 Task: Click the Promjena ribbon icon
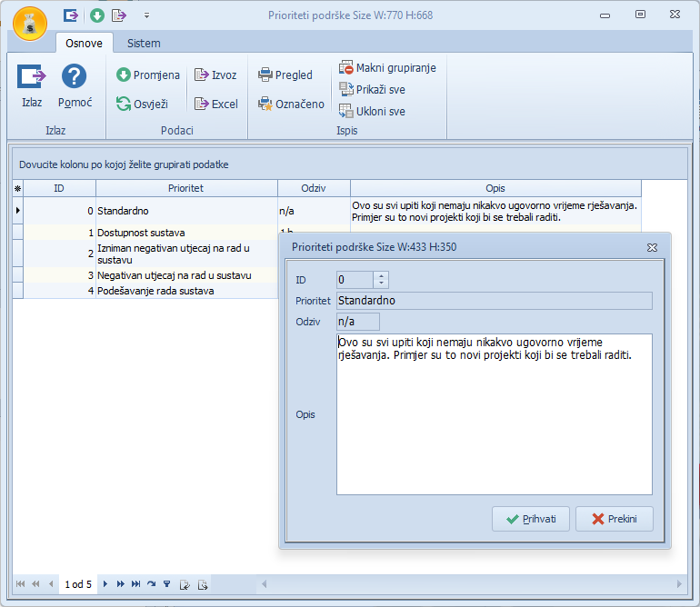point(124,75)
